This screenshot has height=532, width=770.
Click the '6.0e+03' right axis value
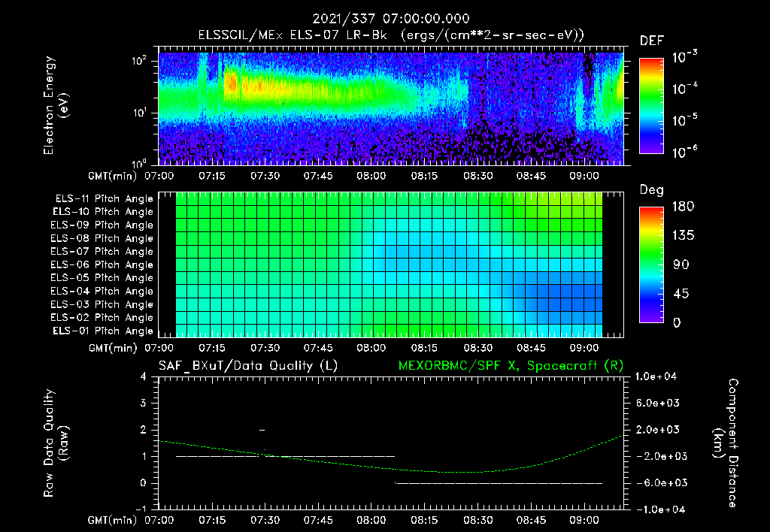pos(658,403)
